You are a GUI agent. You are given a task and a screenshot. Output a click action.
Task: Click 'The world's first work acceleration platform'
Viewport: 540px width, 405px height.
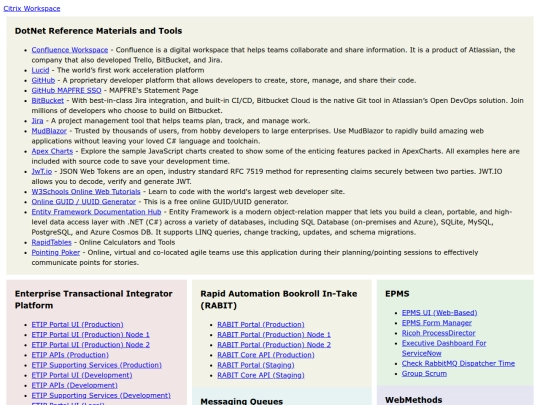pos(131,70)
